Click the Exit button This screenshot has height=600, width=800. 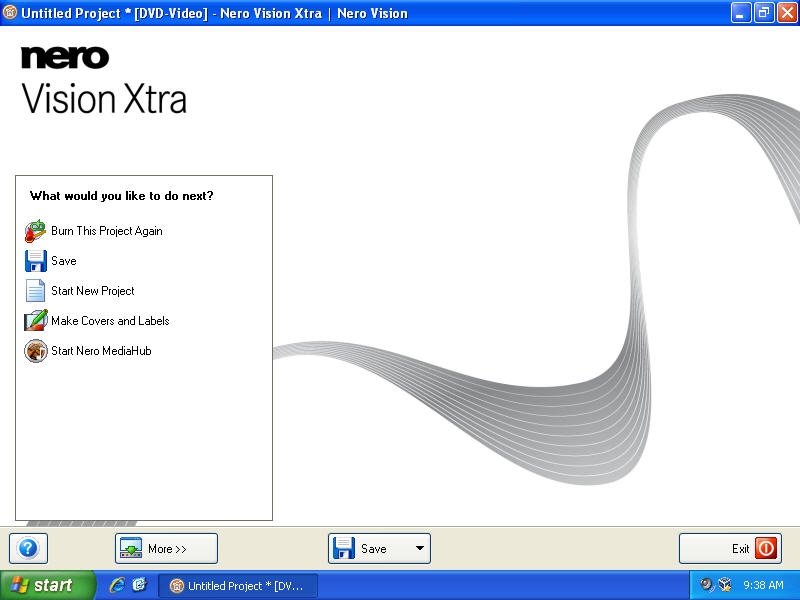730,548
